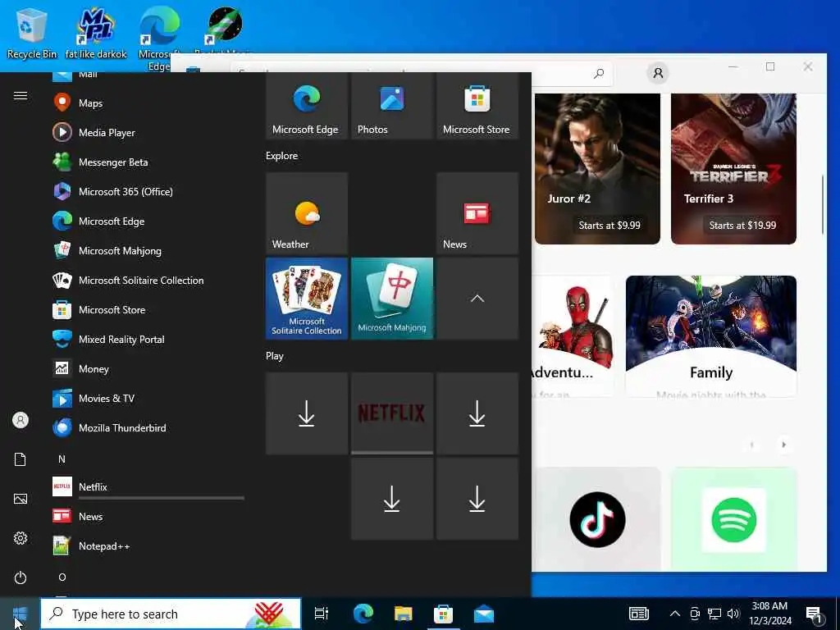This screenshot has width=840, height=630.
Task: Open the Money app
Action: click(x=148, y=368)
